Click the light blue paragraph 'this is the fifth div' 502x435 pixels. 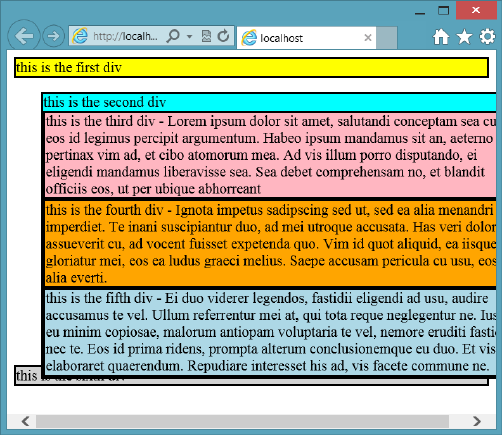point(271,332)
